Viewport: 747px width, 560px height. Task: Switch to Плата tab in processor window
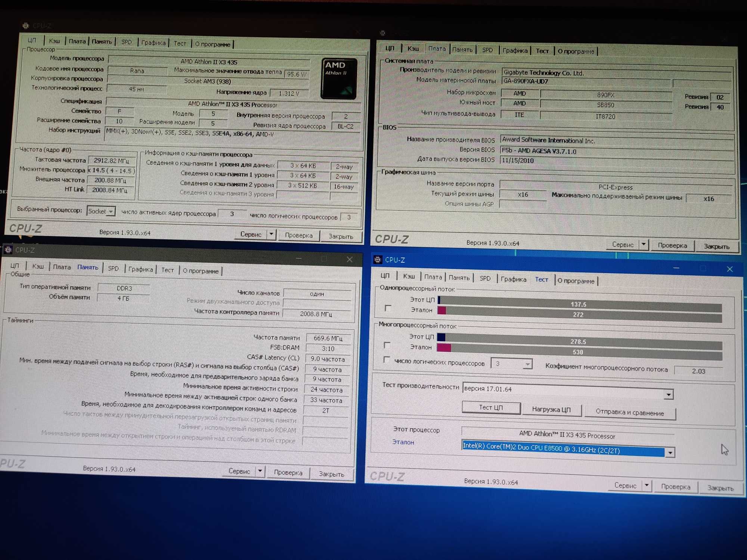click(x=77, y=41)
